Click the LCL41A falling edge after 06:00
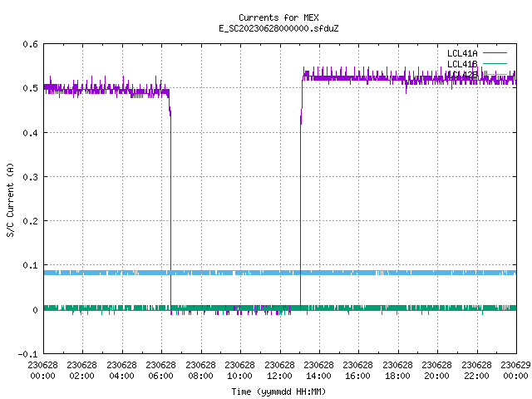Image resolution: width=532 pixels, height=399 pixels. (170, 210)
